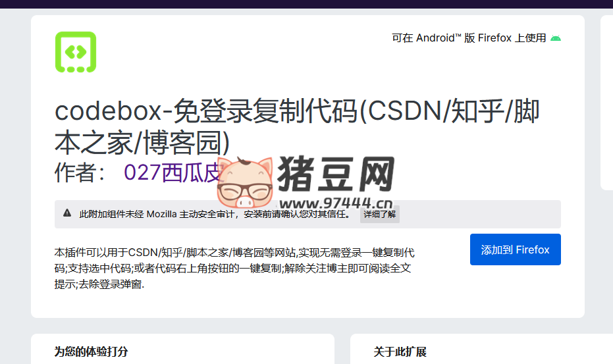Click the 作者: label text
The width and height of the screenshot is (613, 364).
[x=80, y=172]
